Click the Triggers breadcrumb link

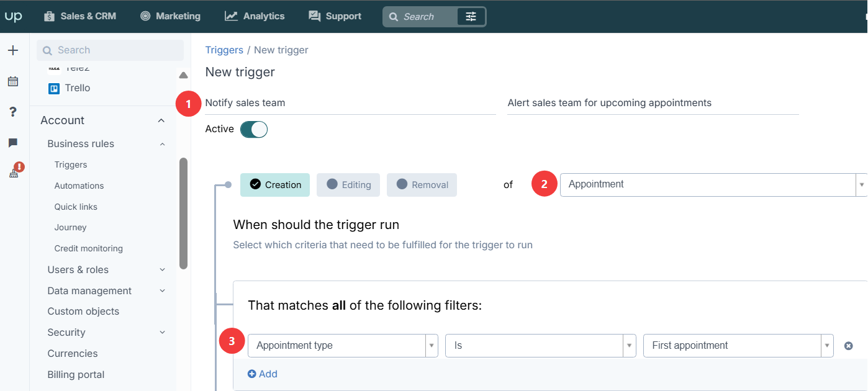224,50
